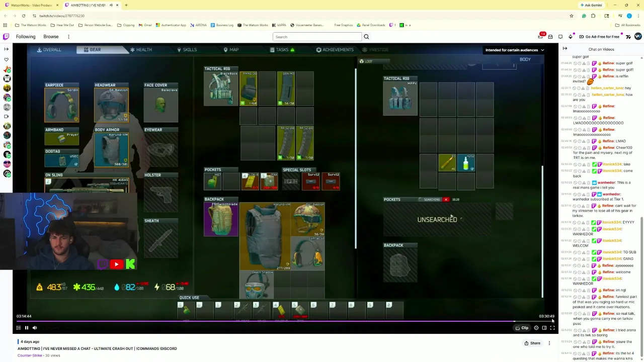Click the headwear helmet item thumbnail
The height and width of the screenshot is (362, 644).
point(111,105)
